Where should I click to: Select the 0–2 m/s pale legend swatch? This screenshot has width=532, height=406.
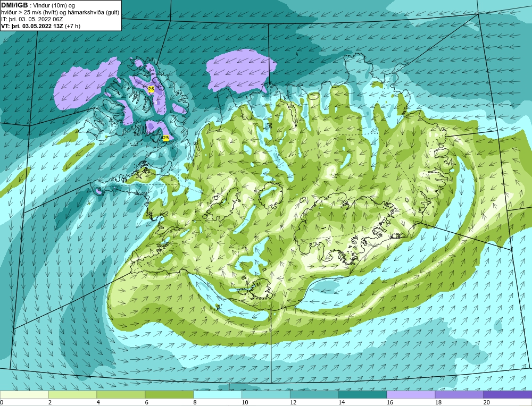click(24, 394)
